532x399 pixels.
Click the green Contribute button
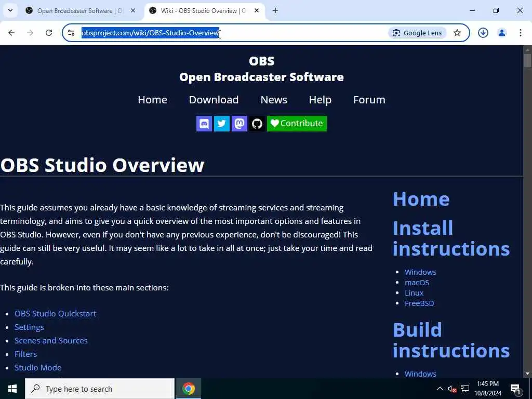[297, 124]
